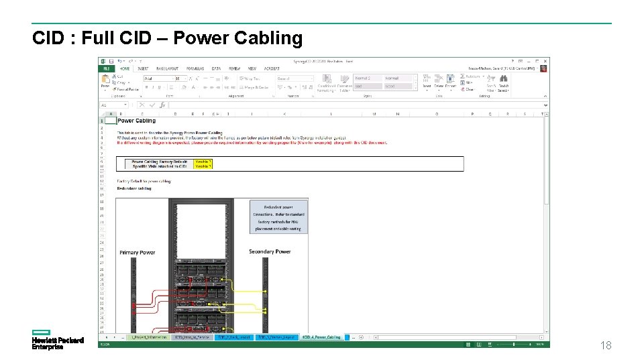The height and width of the screenshot is (362, 644).
Task: Click the Paste clipboard icon
Action: pos(105,79)
